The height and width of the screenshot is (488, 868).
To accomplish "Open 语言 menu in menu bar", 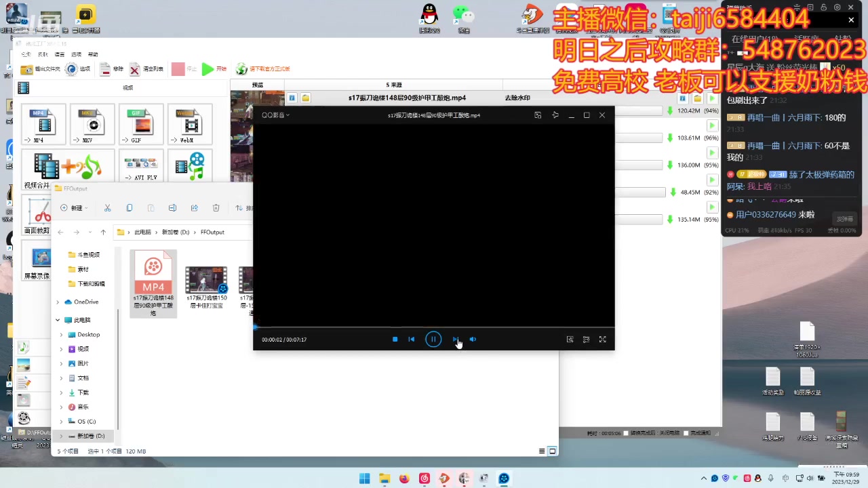I will click(x=60, y=54).
